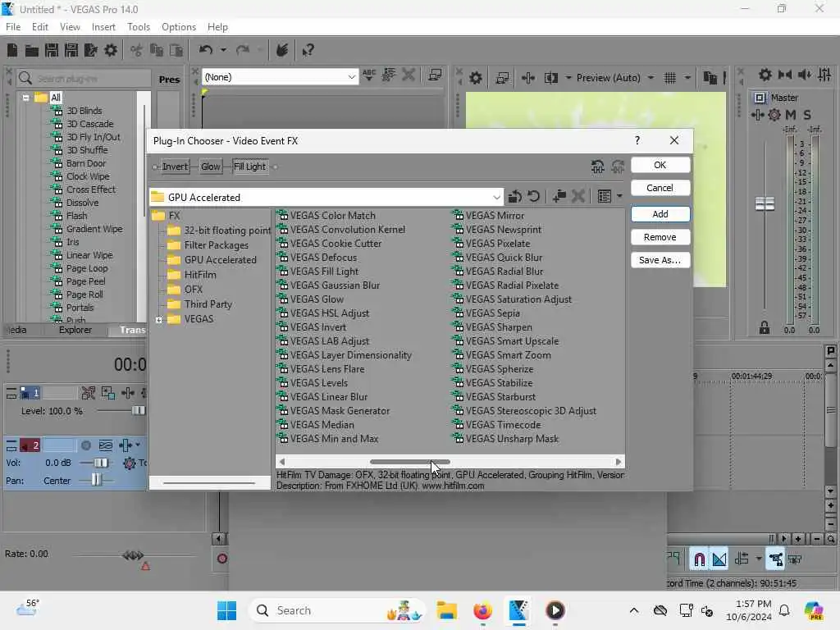Open Video Preview settings gear
The height and width of the screenshot is (630, 840).
(x=475, y=78)
